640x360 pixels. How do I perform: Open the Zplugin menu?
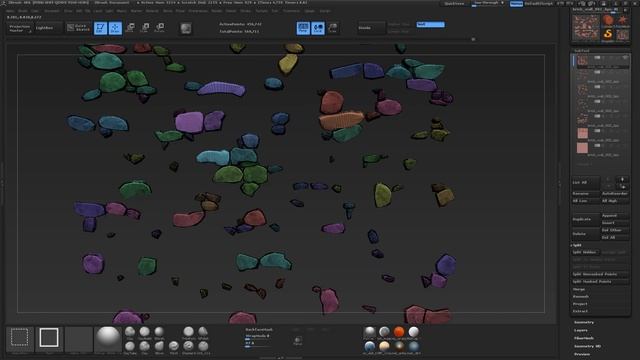point(309,11)
